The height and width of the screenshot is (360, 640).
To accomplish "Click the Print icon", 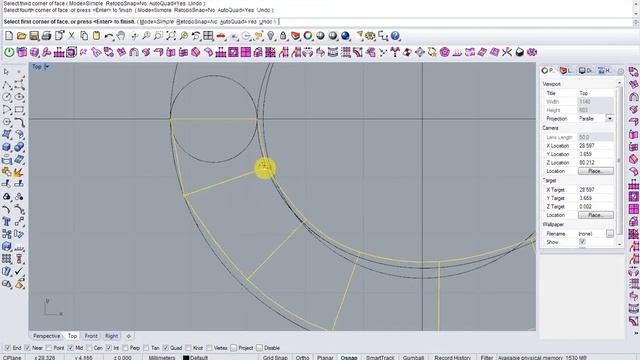I will coord(46,36).
